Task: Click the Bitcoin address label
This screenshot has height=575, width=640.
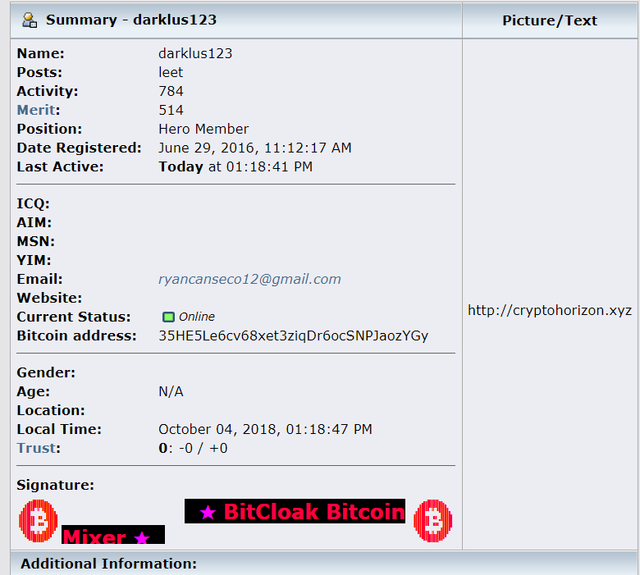Action: 77,336
